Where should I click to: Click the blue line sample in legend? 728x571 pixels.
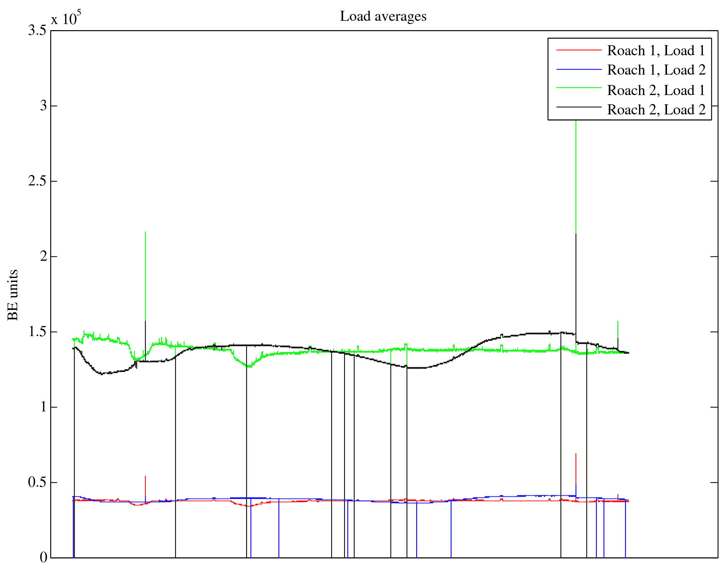click(578, 70)
